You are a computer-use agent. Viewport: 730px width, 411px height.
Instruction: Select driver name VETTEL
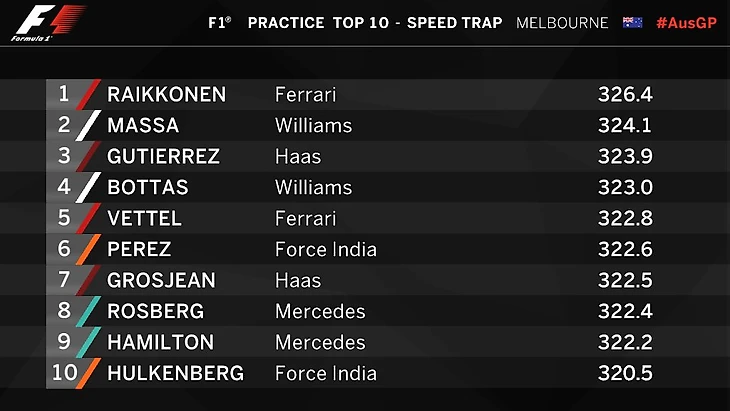144,219
